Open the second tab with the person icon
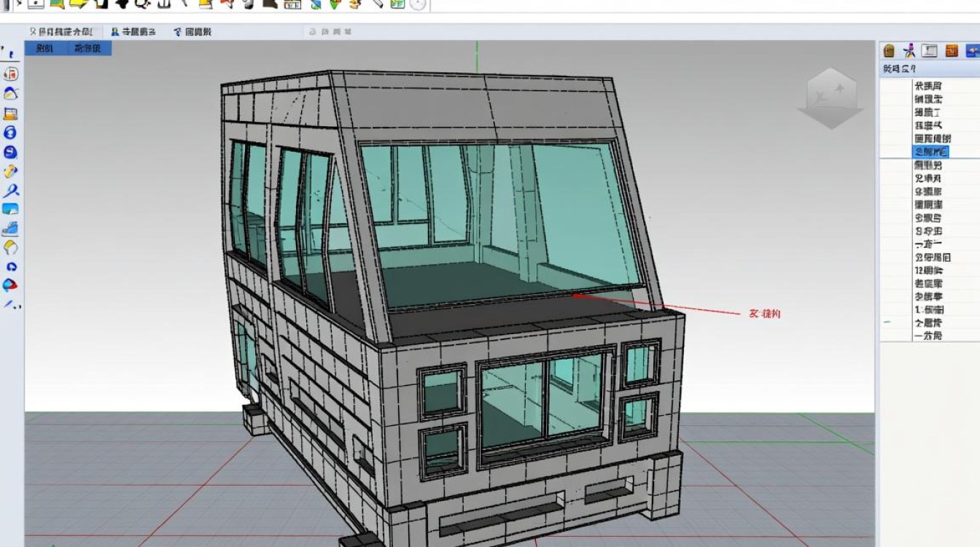This screenshot has width=980, height=547. pyautogui.click(x=133, y=31)
